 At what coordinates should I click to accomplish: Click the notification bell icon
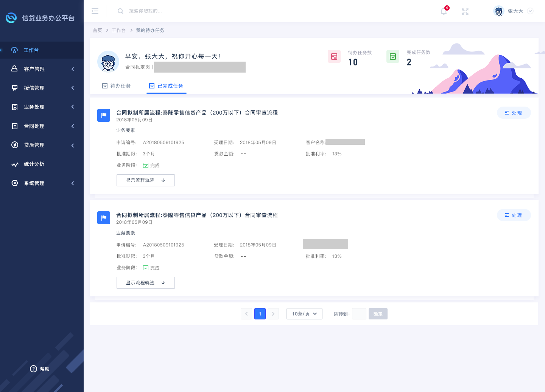444,11
